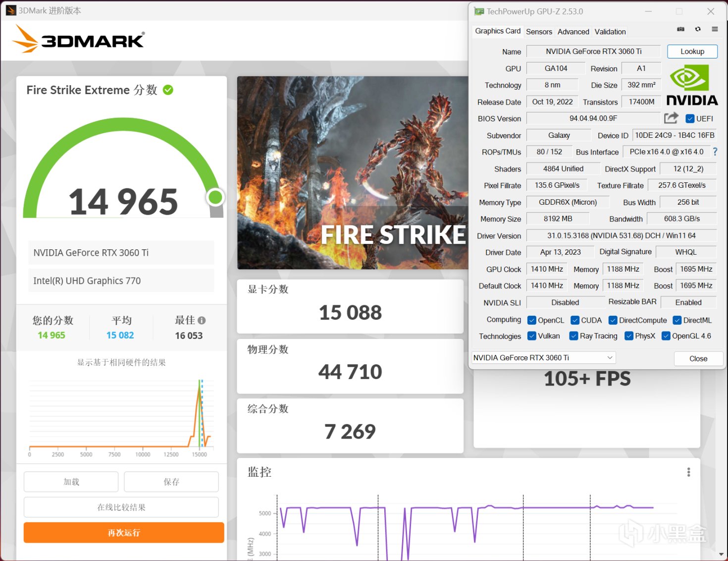Click the Device ID field
This screenshot has height=561, width=728.
point(675,135)
